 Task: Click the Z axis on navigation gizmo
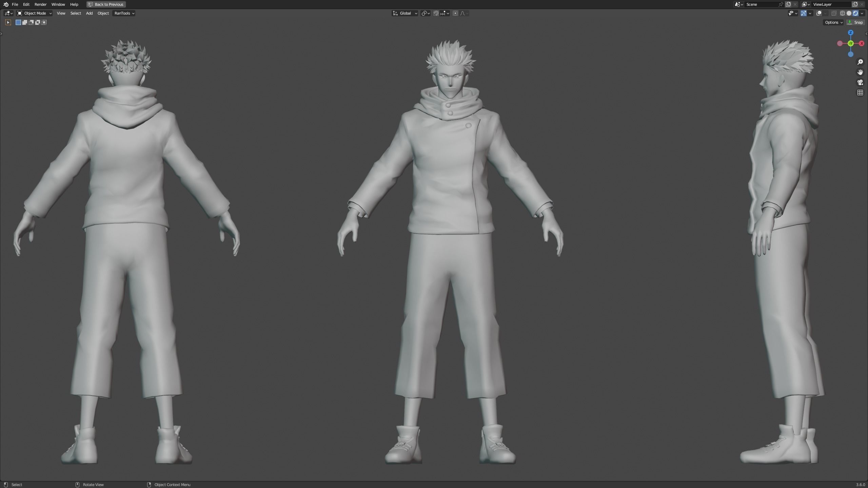tap(850, 33)
